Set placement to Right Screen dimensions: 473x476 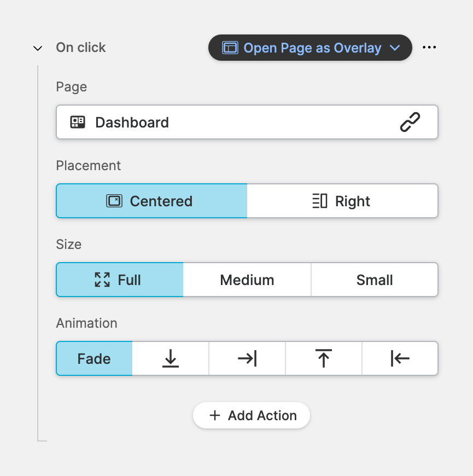click(342, 201)
